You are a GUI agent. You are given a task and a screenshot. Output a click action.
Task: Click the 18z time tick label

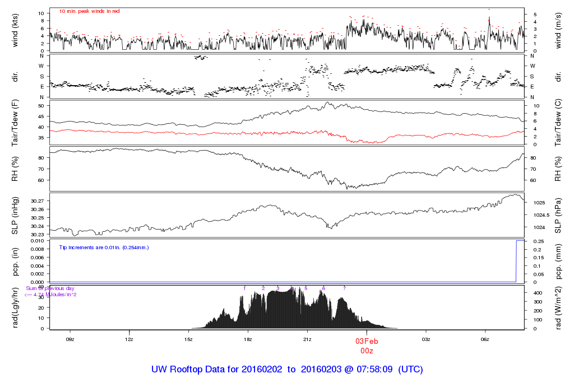[x=248, y=339]
